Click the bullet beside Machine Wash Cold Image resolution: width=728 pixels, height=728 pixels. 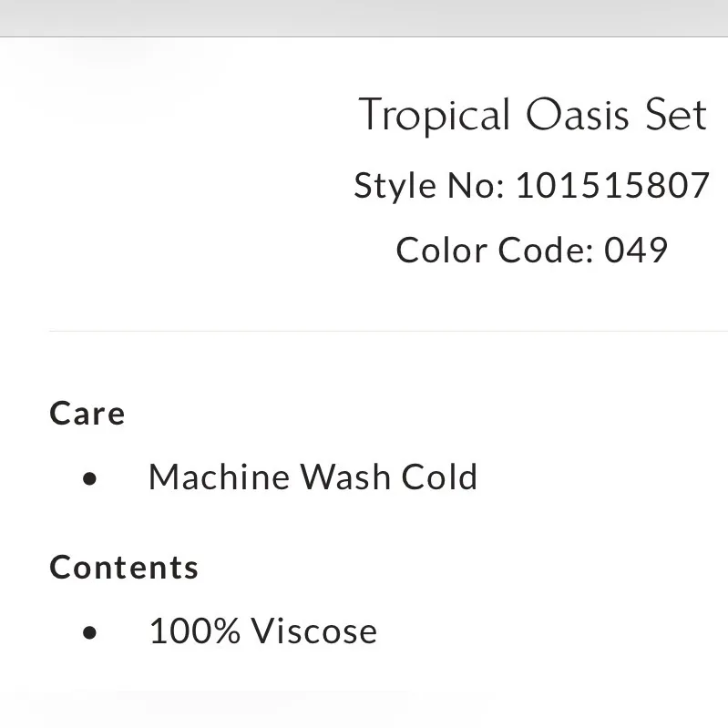pos(89,478)
